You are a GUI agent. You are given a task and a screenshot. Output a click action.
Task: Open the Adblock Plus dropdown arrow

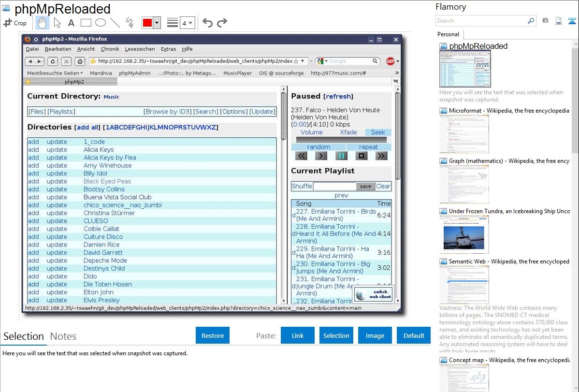pyautogui.click(x=398, y=61)
